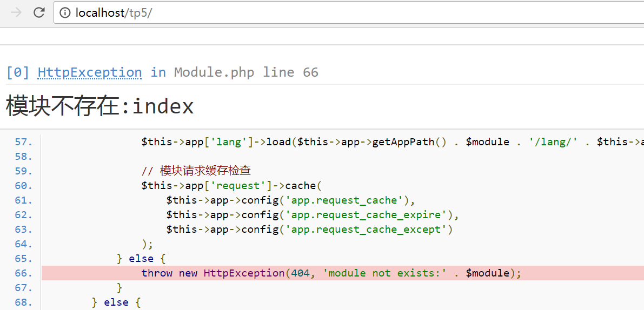Click the closing ');' on line 64
The width and height of the screenshot is (644, 310).
click(147, 244)
